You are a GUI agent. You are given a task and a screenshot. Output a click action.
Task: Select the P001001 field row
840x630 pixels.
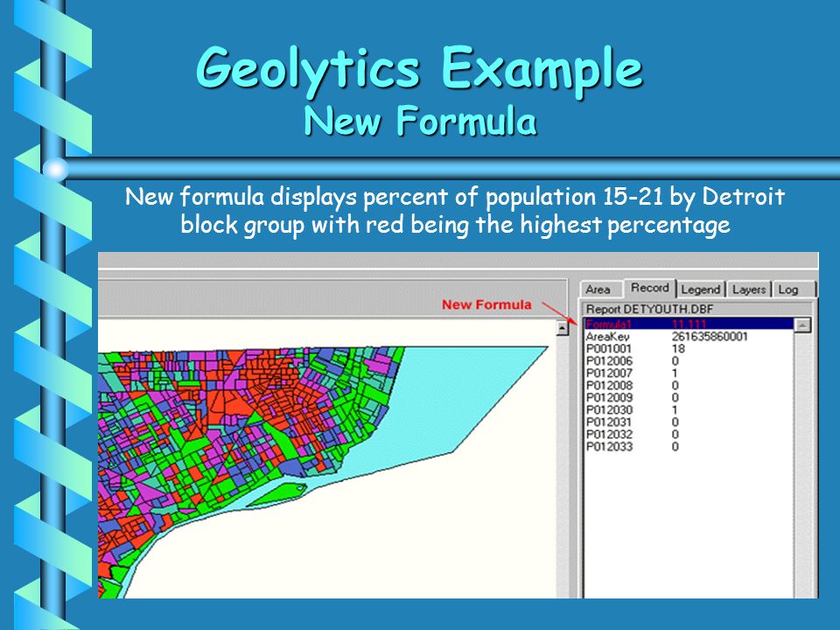pyautogui.click(x=689, y=349)
